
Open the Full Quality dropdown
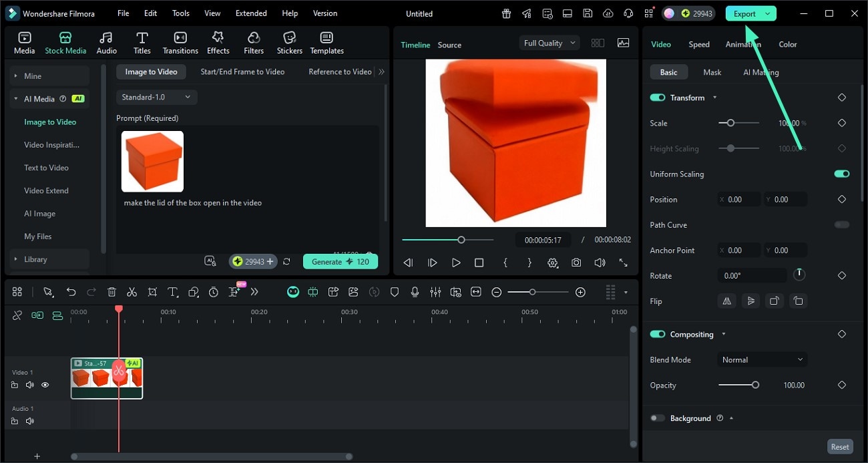(x=548, y=42)
